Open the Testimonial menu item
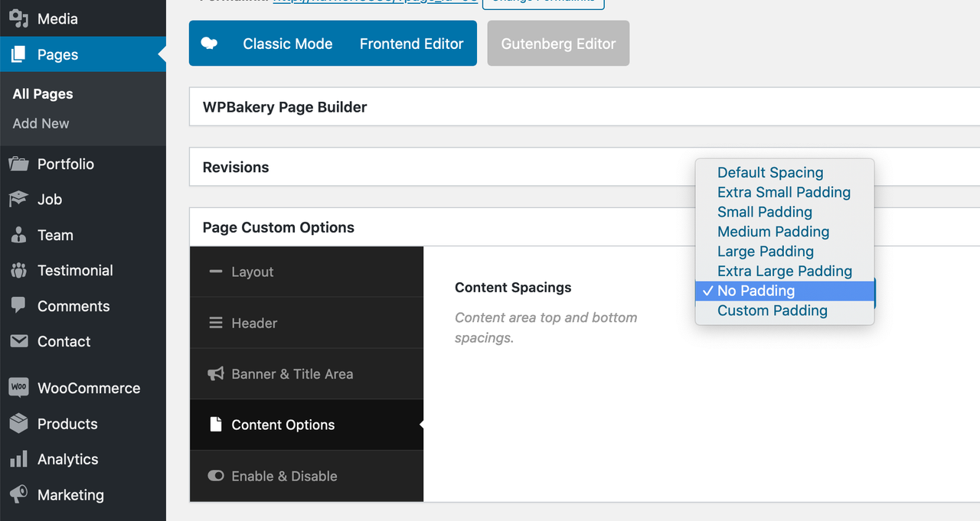 click(x=83, y=270)
